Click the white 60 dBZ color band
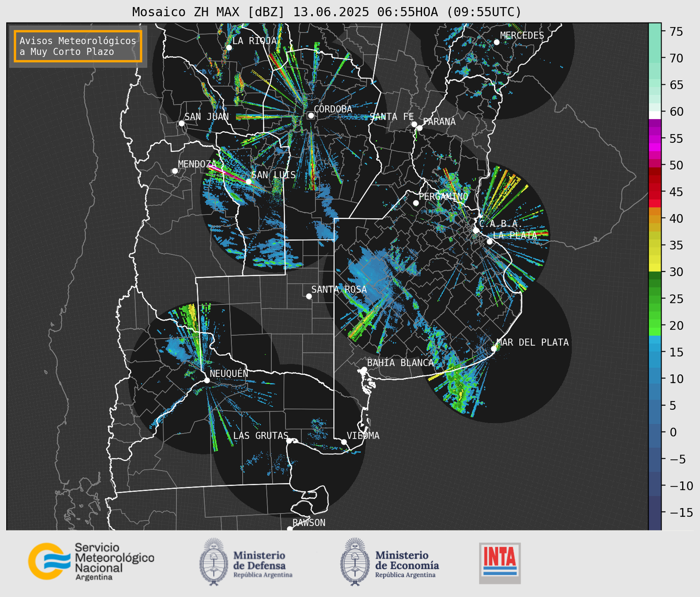Screen dimensions: 700x597 655,115
